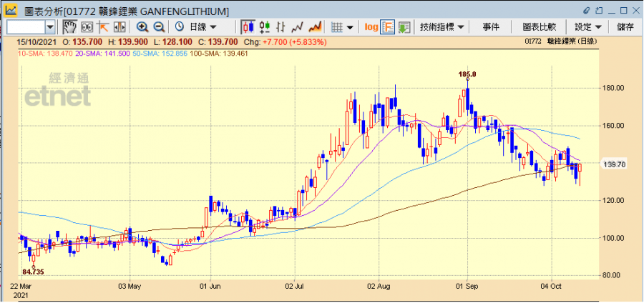Open the stock code combo box arrow

[x=50, y=26]
